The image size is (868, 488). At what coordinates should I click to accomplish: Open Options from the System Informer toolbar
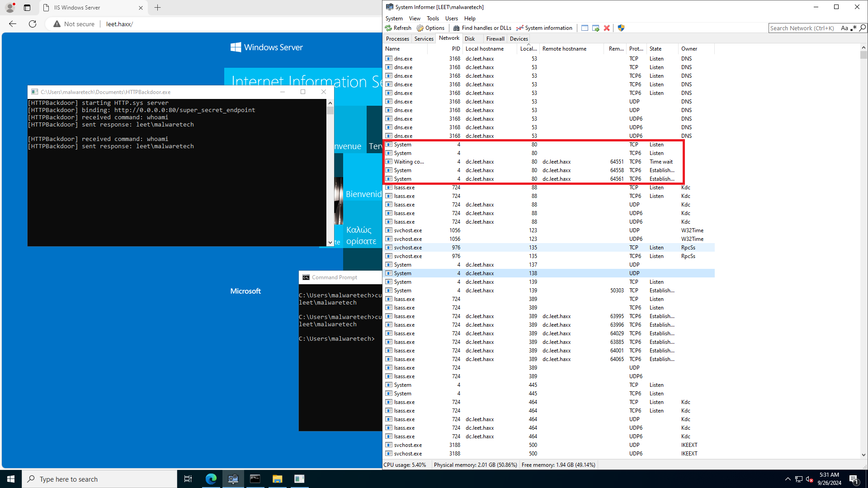click(x=431, y=28)
